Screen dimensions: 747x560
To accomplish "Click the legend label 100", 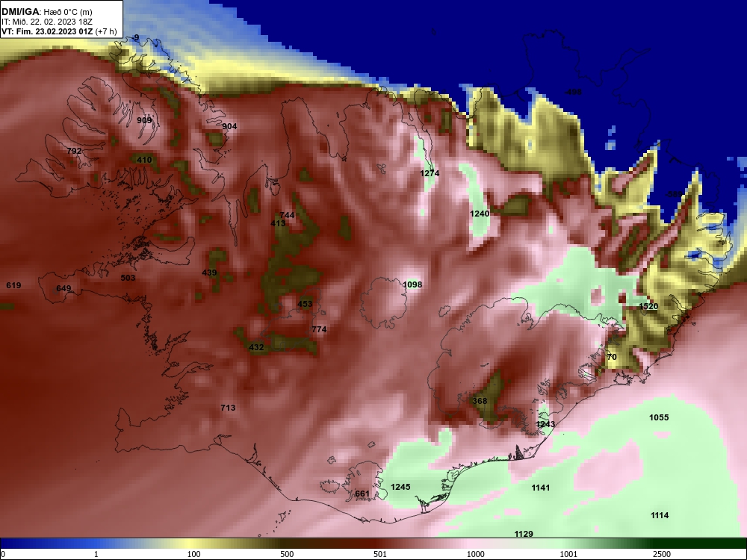I will tap(194, 554).
